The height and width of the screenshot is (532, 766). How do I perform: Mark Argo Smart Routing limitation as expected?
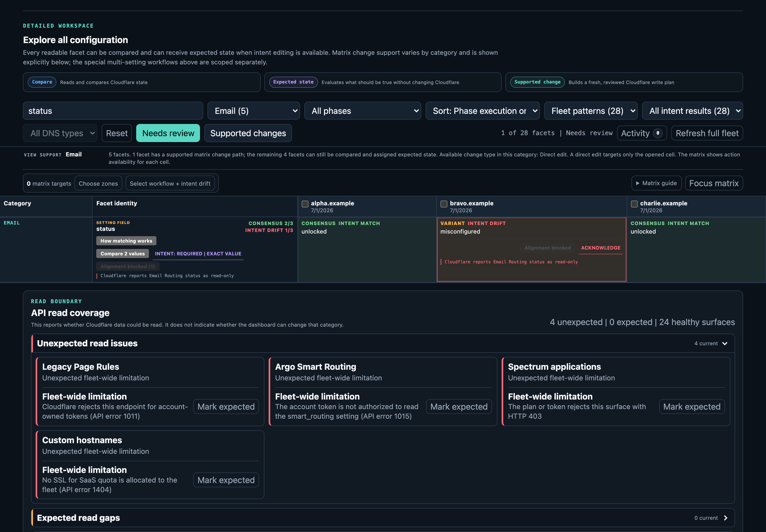tap(459, 406)
